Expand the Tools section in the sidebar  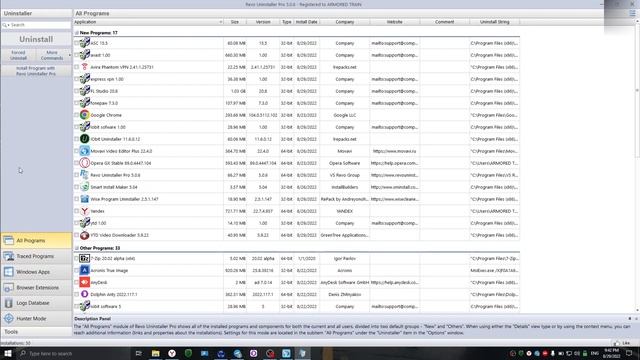[x=36, y=332]
